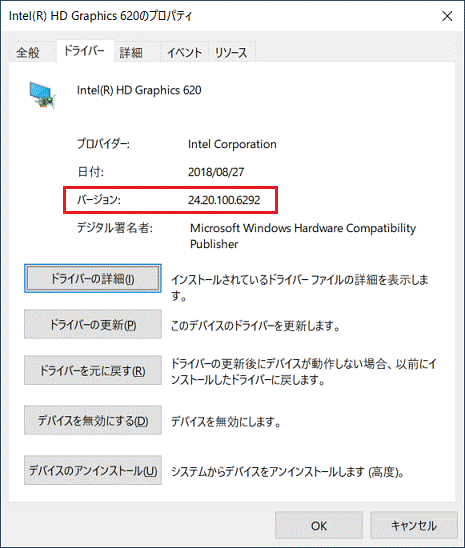The image size is (465, 548).
Task: Click デバイスのアンインストール(U) button
Action: [93, 470]
